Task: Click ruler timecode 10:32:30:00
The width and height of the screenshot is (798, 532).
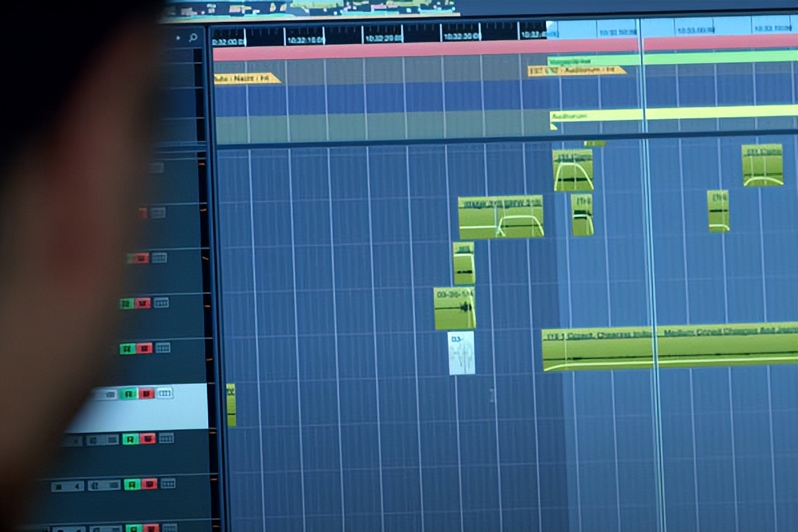Action: point(462,37)
